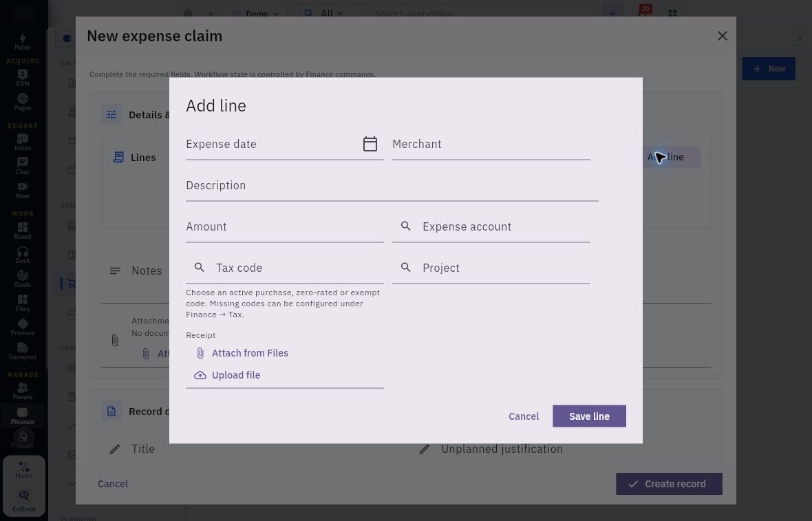Click the Project search icon
This screenshot has height=521, width=812.
pyautogui.click(x=406, y=267)
